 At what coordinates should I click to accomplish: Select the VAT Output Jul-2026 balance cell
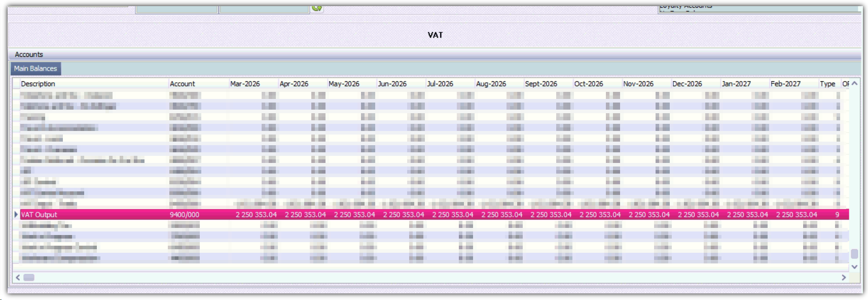point(452,215)
